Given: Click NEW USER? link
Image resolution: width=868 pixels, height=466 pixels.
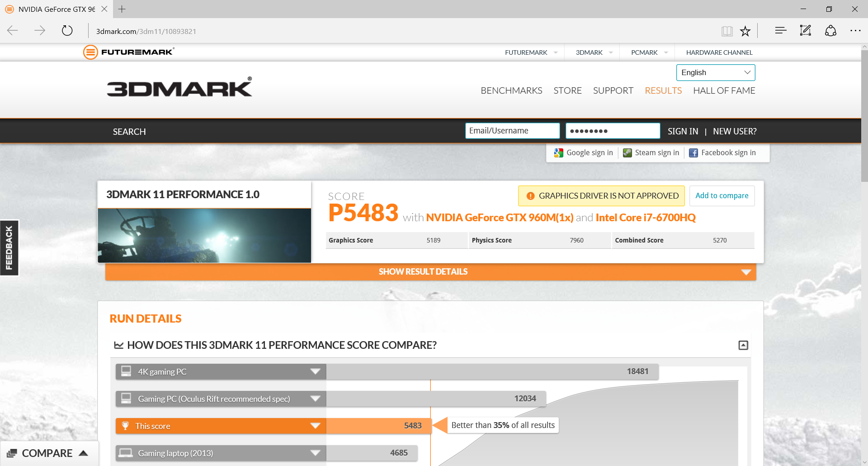Looking at the screenshot, I should (x=735, y=131).
